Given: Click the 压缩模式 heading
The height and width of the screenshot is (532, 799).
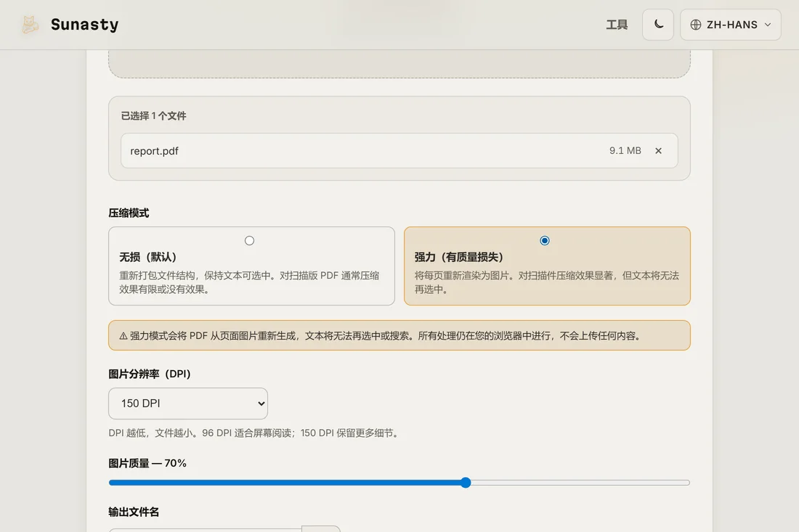Looking at the screenshot, I should (x=129, y=213).
